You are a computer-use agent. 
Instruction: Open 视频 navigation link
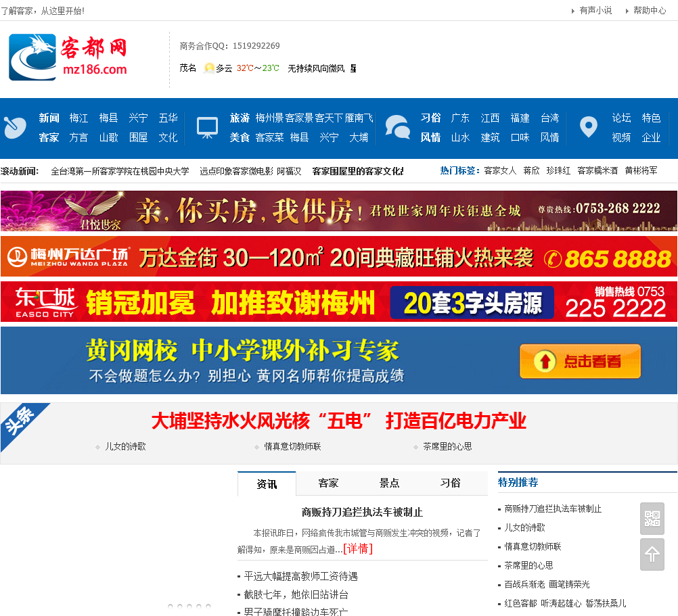(x=621, y=137)
